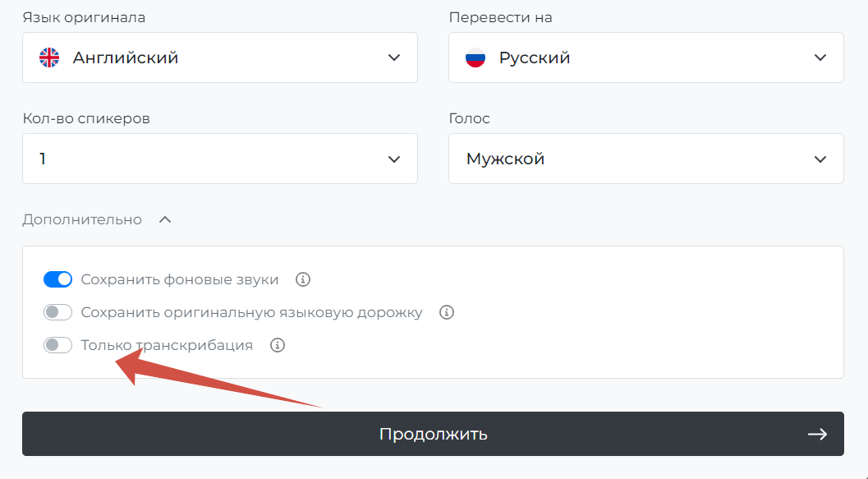868x479 pixels.
Task: Open the Перевести на dropdown showing Русский
Action: [x=646, y=58]
